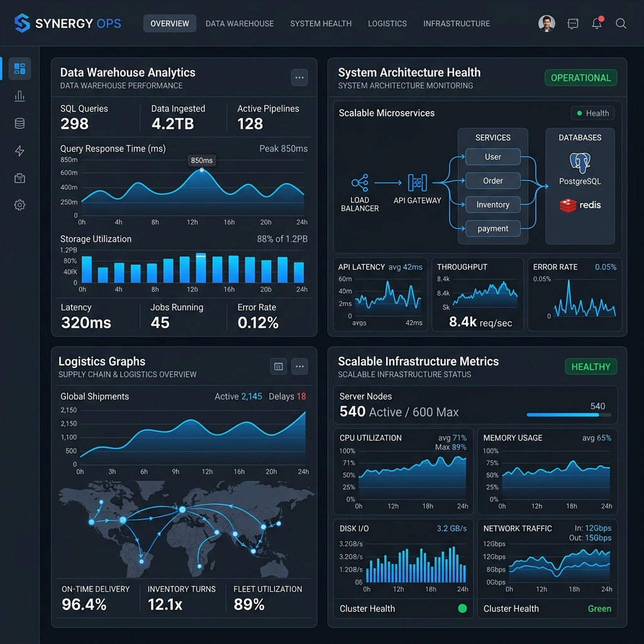Click the search magnifier icon

[621, 23]
